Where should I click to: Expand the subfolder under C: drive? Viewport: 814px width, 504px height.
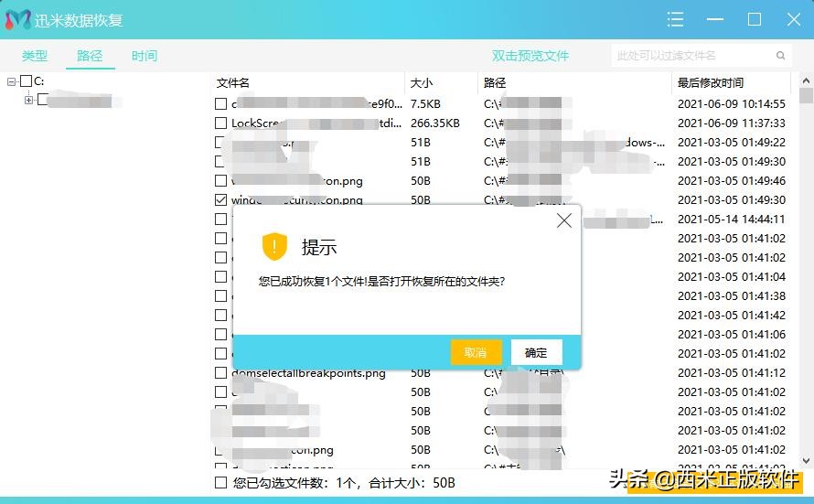[28, 101]
